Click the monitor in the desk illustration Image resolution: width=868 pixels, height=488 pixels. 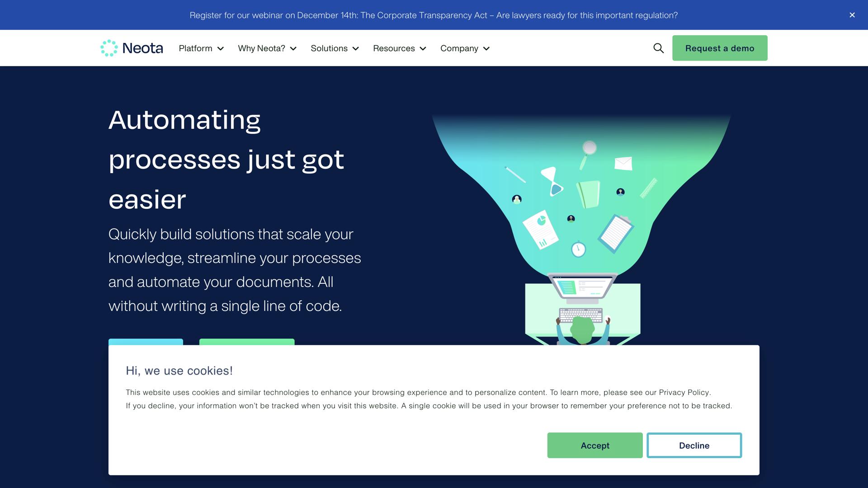581,286
